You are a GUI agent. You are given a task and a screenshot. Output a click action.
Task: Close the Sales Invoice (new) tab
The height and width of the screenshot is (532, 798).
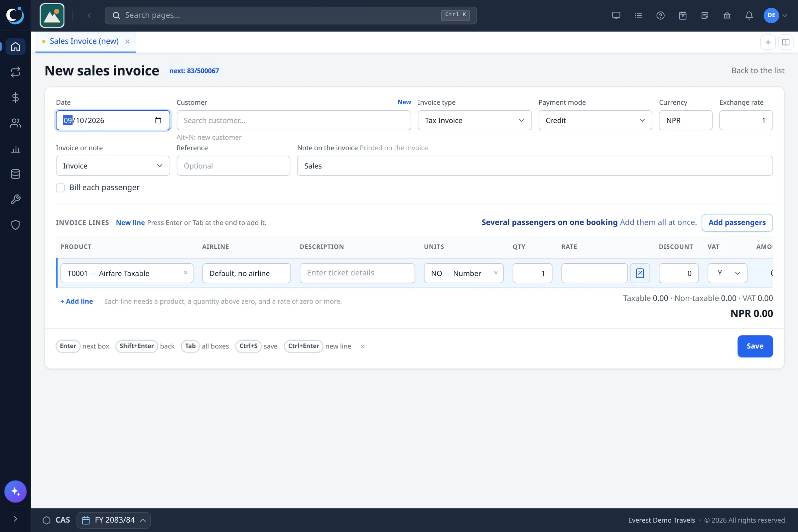(x=128, y=41)
